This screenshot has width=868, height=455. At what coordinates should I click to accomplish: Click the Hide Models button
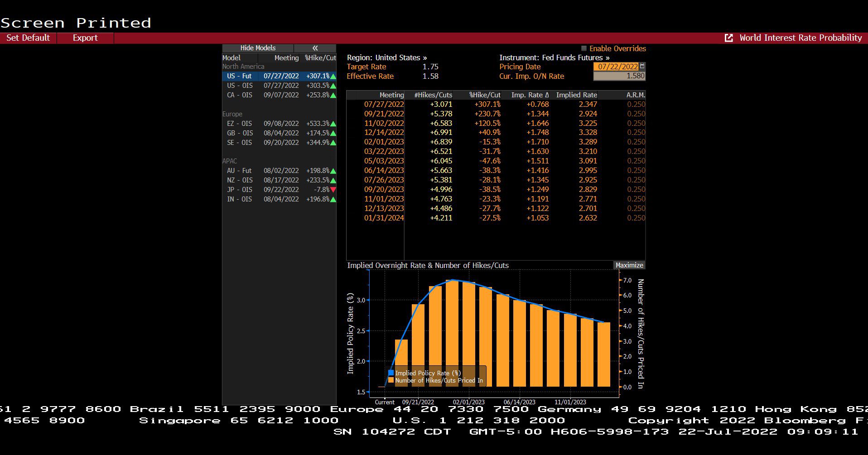(x=258, y=48)
